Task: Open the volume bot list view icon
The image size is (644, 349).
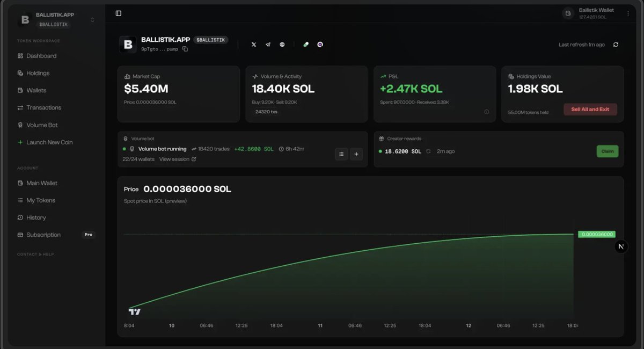Action: [341, 154]
